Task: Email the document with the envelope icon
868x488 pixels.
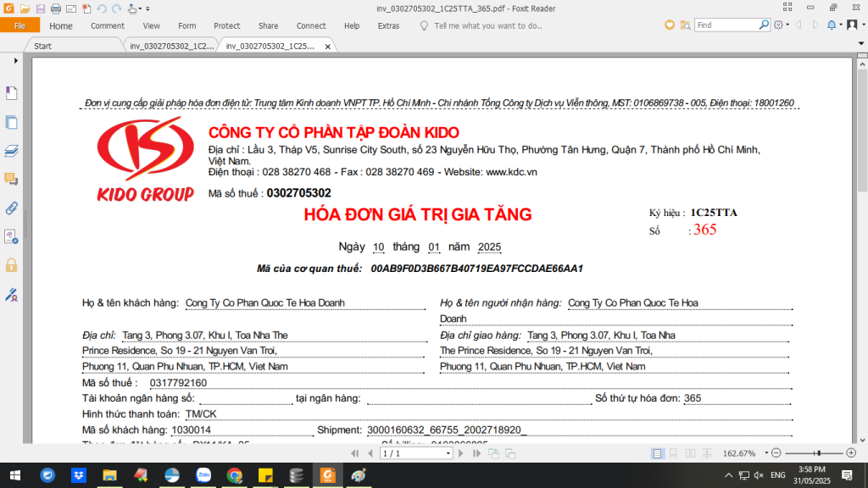Action: coord(71,8)
